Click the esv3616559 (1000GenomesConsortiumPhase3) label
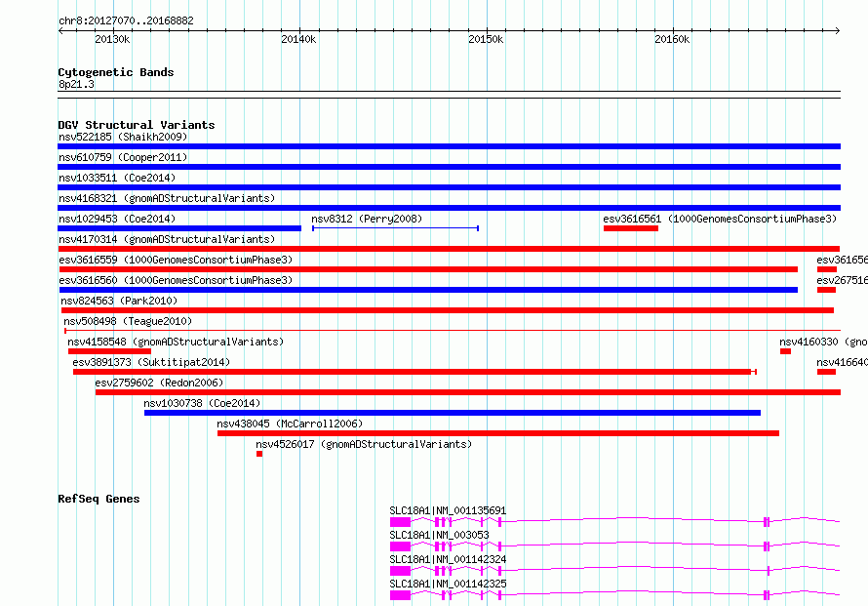Screen dimensions: 868x606 tap(176, 260)
